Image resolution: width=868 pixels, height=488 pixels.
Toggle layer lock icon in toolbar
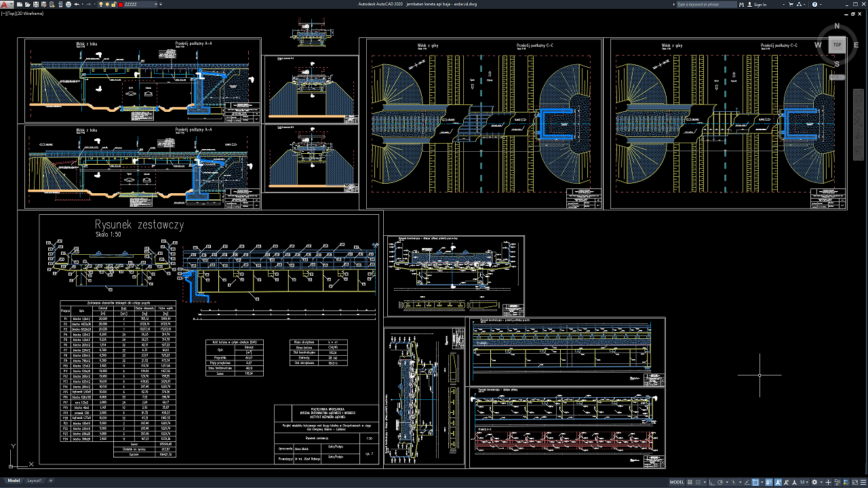pyautogui.click(x=113, y=4)
